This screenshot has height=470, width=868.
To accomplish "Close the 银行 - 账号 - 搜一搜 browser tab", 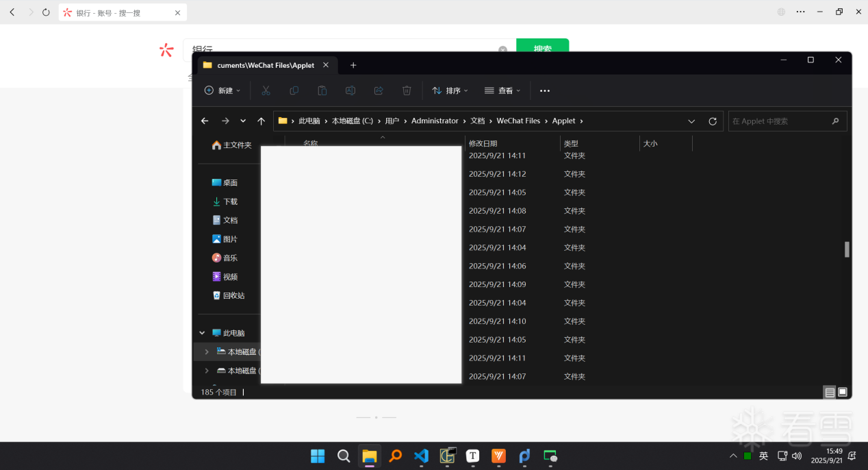I will point(177,12).
